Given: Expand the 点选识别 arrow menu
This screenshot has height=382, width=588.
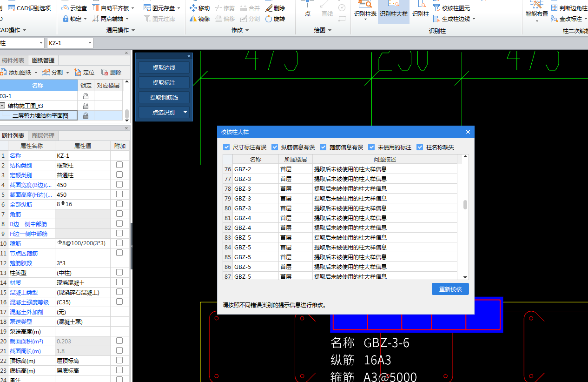Looking at the screenshot, I should pos(185,112).
